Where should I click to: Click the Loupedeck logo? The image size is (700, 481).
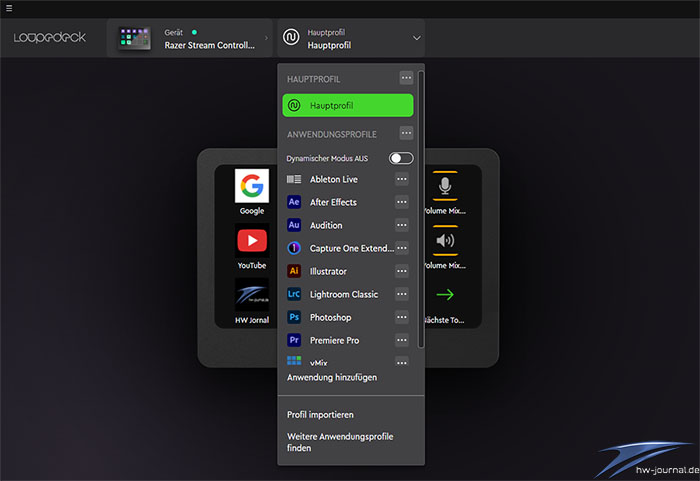point(50,38)
